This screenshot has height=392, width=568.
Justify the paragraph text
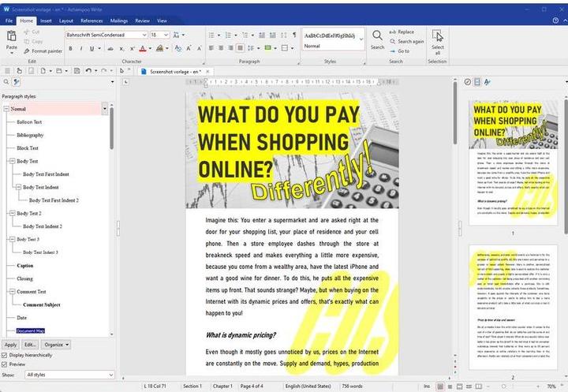pos(240,48)
